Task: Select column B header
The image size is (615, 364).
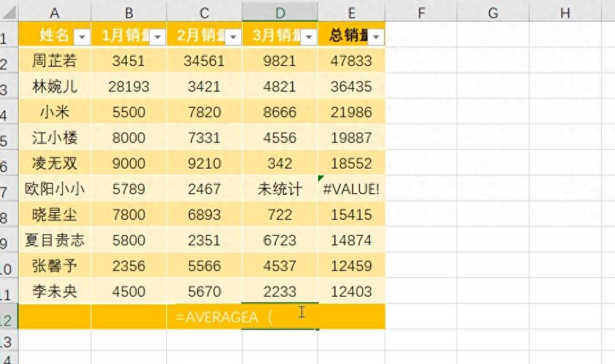Action: pyautogui.click(x=129, y=13)
